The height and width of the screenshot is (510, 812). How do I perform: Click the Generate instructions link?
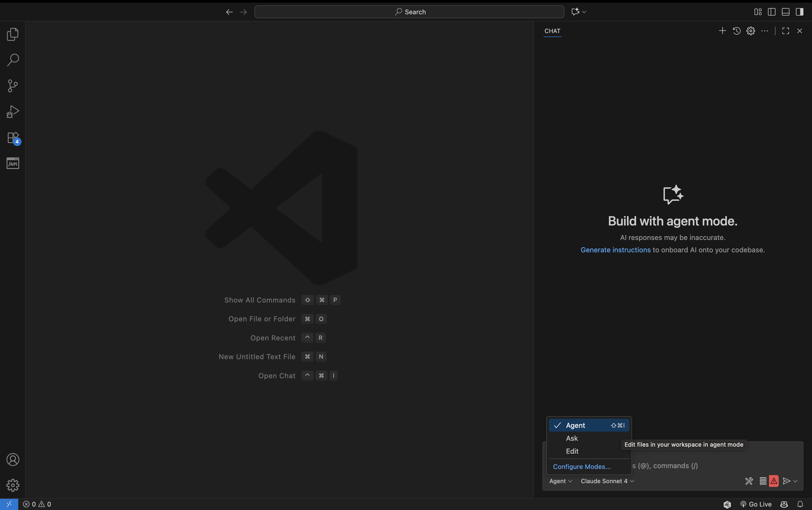(615, 250)
